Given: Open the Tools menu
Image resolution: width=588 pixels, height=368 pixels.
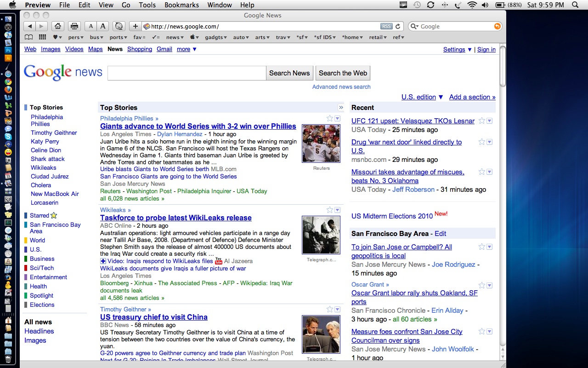Looking at the screenshot, I should pyautogui.click(x=147, y=5).
